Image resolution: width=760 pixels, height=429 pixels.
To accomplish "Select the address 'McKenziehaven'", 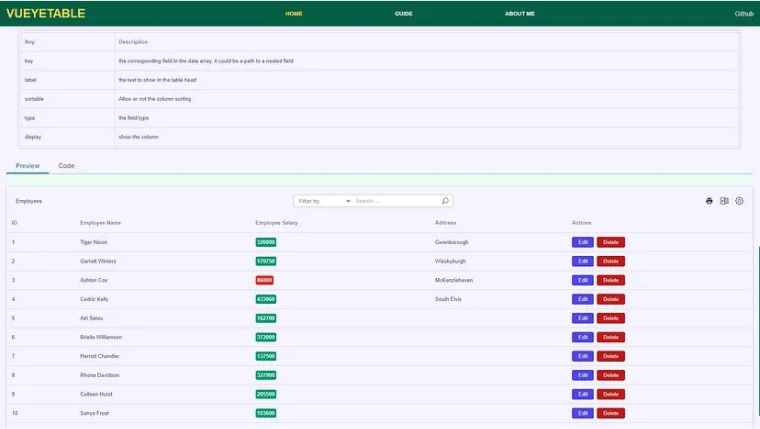I will (x=454, y=280).
